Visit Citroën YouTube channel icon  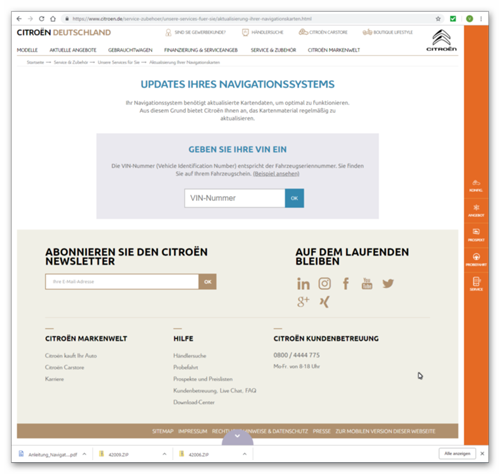tap(367, 283)
